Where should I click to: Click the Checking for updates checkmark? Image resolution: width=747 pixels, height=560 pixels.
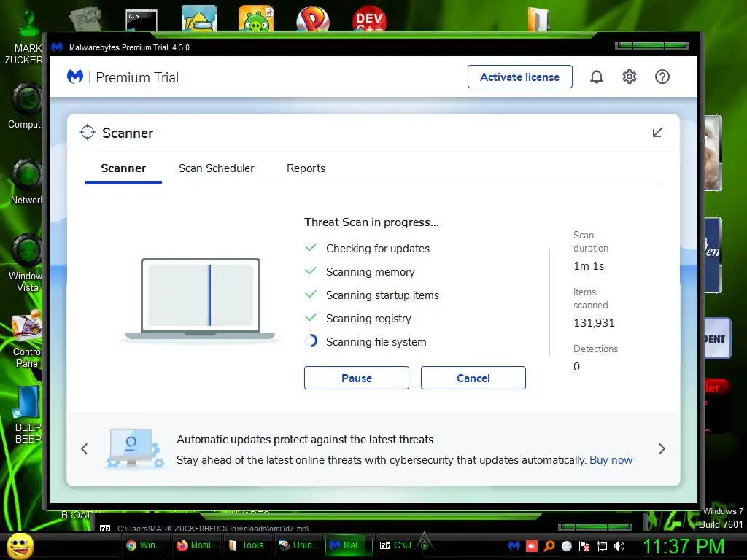point(311,248)
